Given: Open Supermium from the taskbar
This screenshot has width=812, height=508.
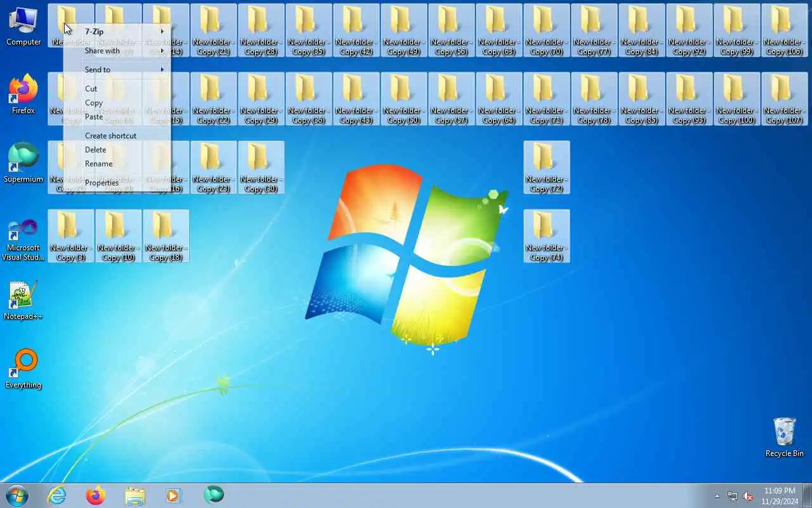Looking at the screenshot, I should [214, 495].
